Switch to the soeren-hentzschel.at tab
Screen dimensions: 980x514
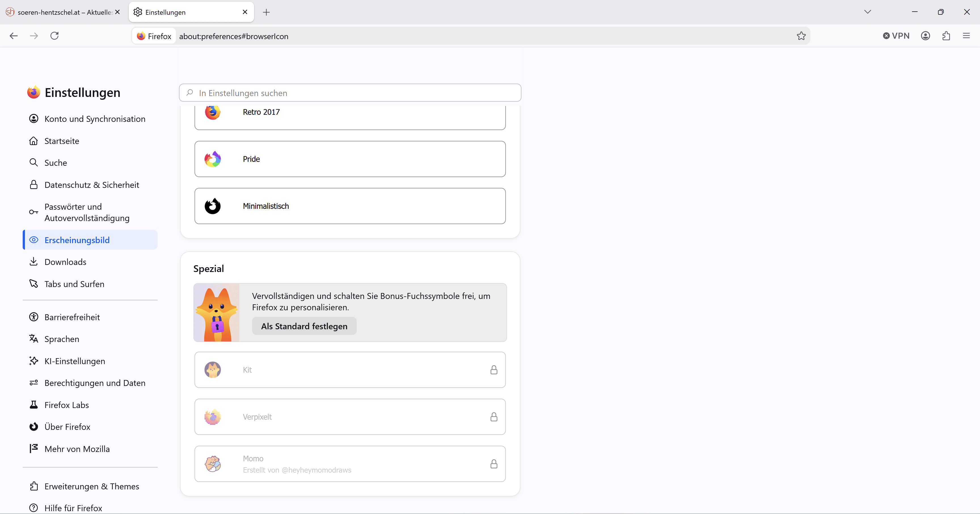coord(63,12)
